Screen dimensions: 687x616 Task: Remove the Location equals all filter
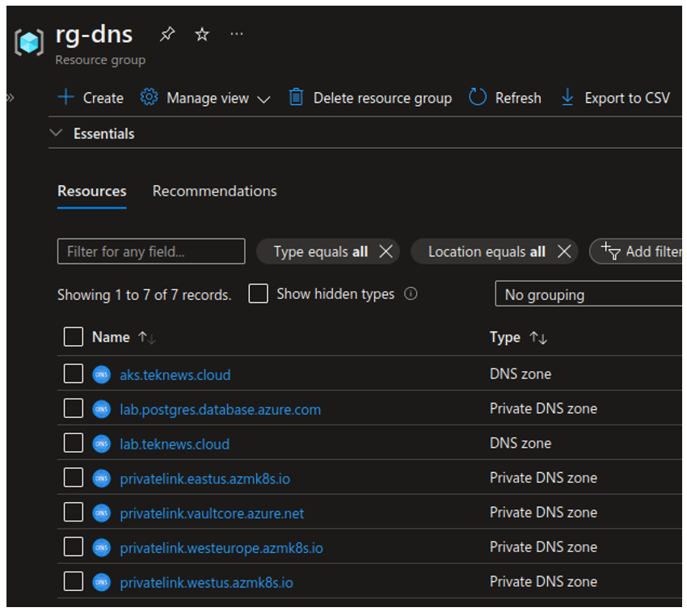pyautogui.click(x=564, y=251)
